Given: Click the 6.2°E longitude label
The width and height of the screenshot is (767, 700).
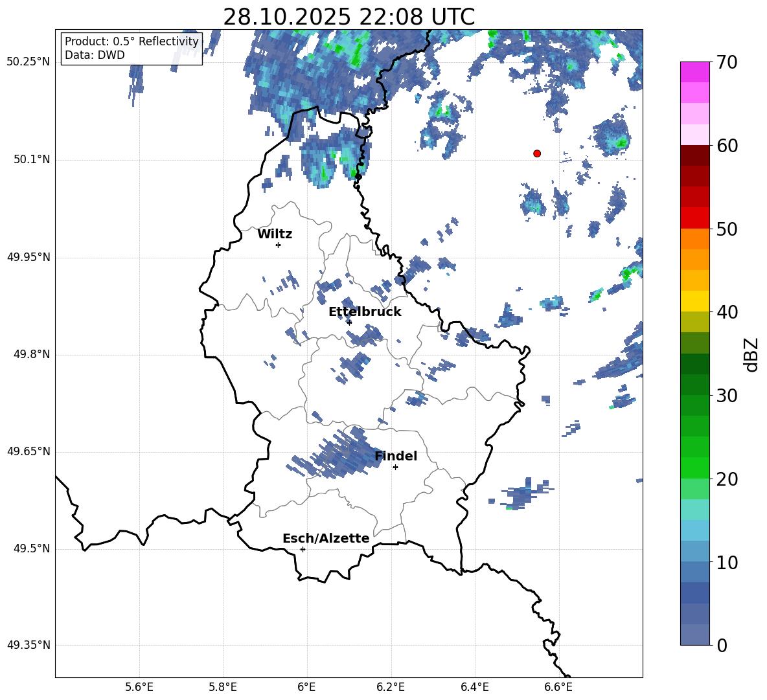Looking at the screenshot, I should [391, 687].
